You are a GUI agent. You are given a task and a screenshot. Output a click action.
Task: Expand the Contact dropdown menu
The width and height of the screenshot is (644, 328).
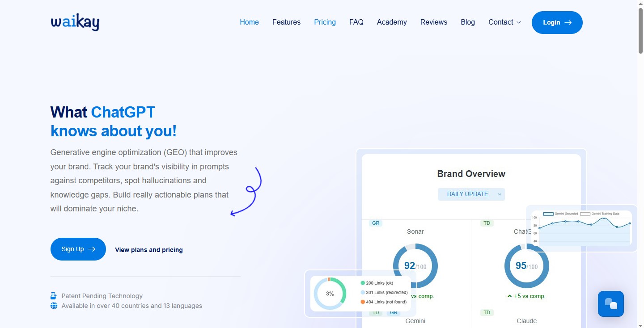tap(504, 22)
